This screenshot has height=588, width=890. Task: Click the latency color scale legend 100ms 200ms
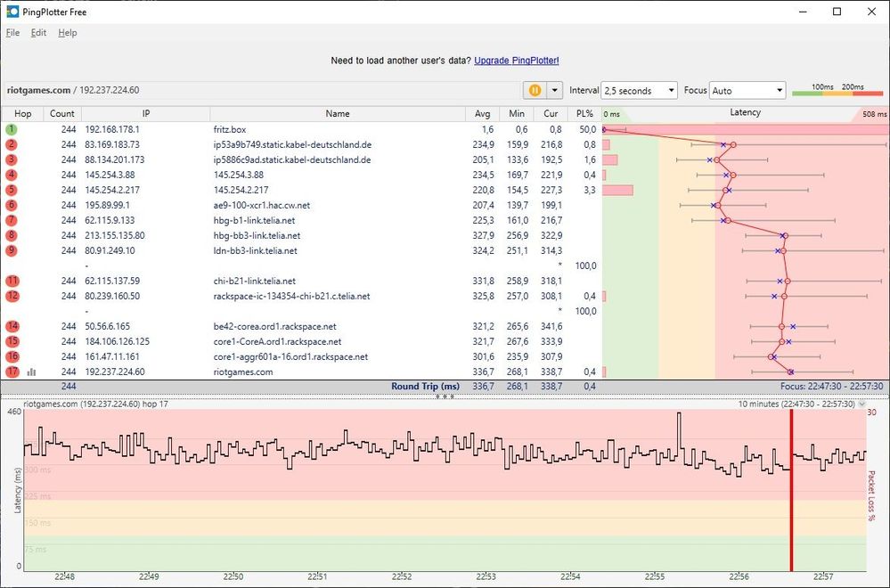tap(837, 90)
